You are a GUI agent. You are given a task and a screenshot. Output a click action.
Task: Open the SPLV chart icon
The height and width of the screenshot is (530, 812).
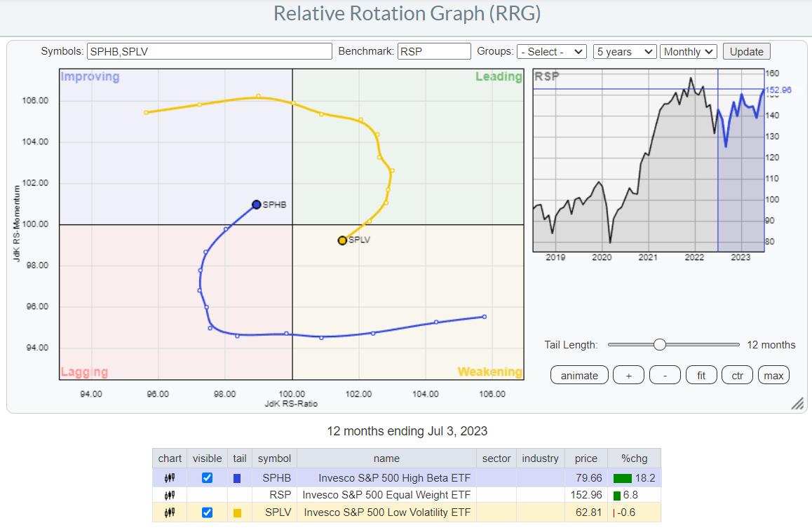click(169, 512)
